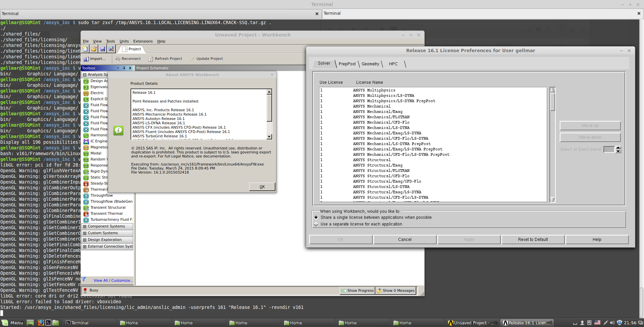This screenshot has height=327, width=644.
Task: Switch to the Project tab in Workbench
Action: [x=131, y=49]
